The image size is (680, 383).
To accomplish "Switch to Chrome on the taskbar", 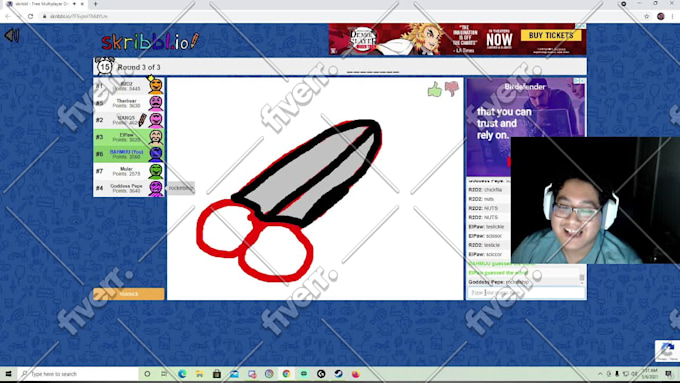I will tap(286, 373).
